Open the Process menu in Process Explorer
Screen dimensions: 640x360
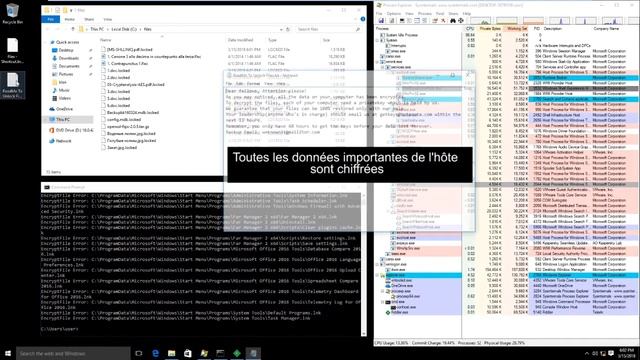[424, 13]
